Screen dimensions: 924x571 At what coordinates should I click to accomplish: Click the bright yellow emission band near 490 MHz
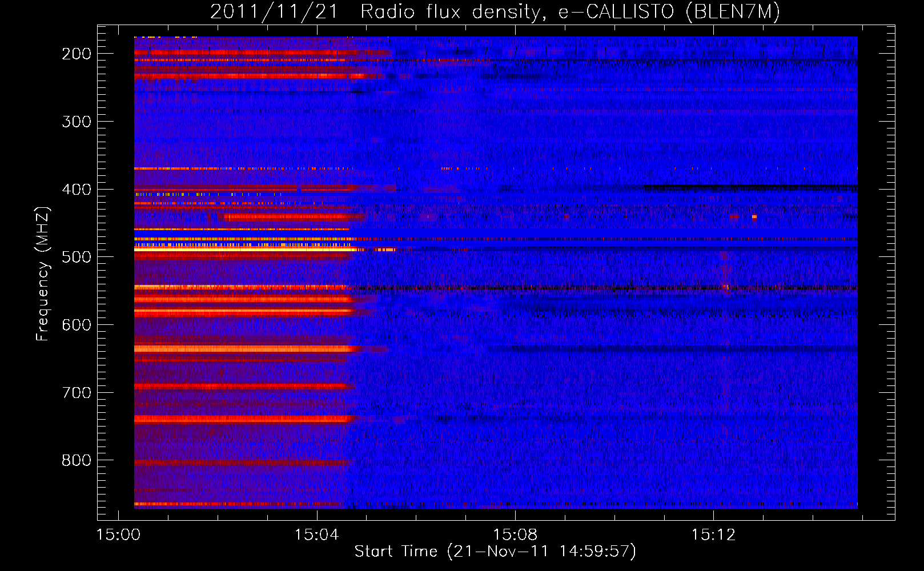click(246, 250)
